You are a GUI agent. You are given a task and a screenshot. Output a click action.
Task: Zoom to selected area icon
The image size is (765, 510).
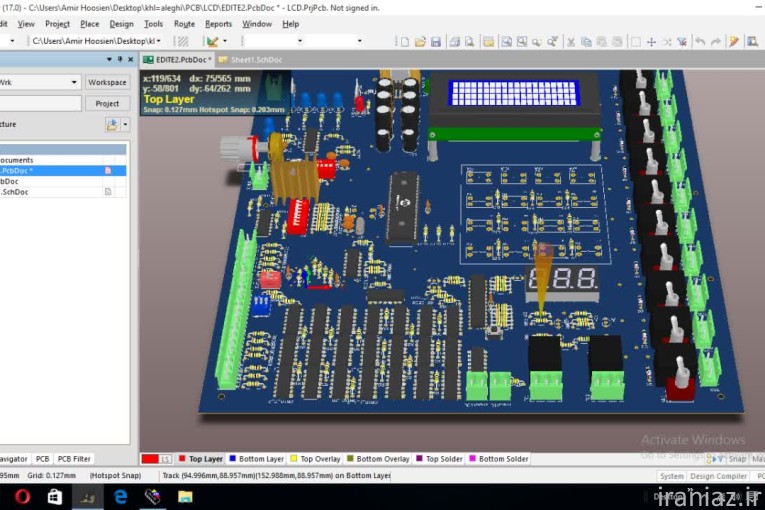[522, 42]
